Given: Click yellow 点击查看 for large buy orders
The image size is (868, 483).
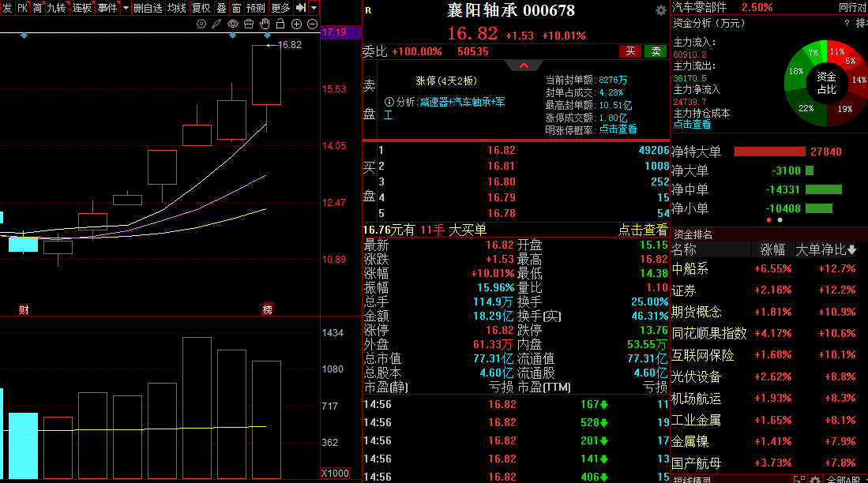Looking at the screenshot, I should pos(643,230).
